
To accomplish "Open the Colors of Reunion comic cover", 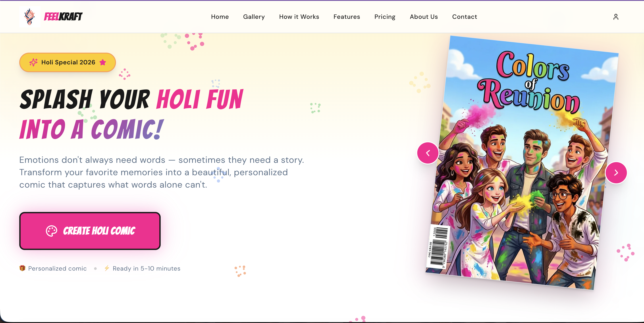I will click(522, 163).
